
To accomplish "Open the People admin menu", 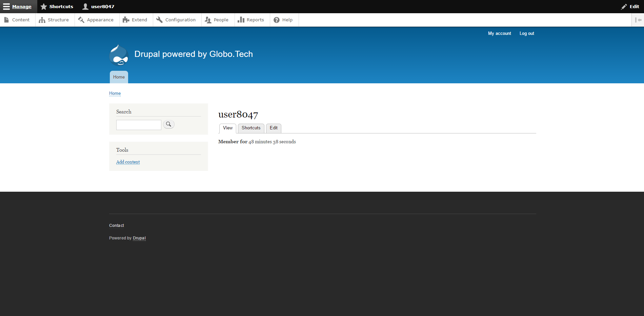I will 217,20.
